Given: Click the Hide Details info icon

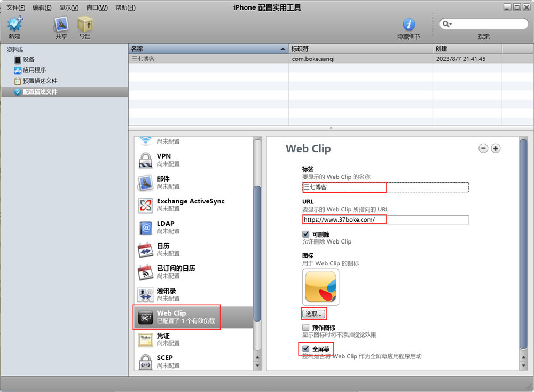Looking at the screenshot, I should 409,25.
